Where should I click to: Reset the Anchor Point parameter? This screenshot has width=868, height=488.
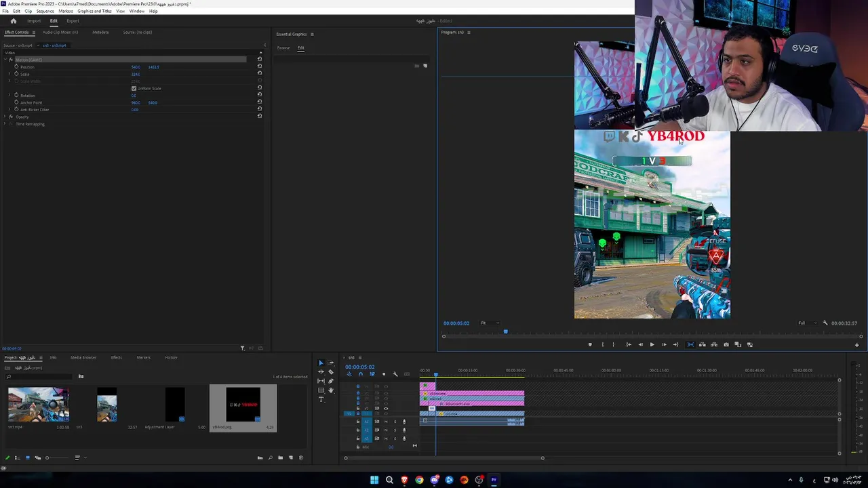[x=259, y=102]
